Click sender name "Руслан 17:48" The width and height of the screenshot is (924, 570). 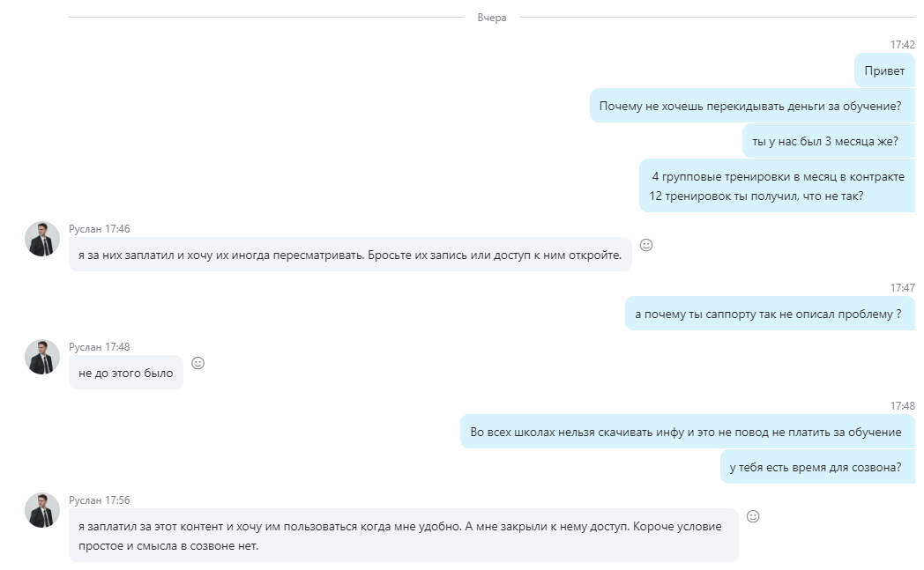(x=99, y=347)
